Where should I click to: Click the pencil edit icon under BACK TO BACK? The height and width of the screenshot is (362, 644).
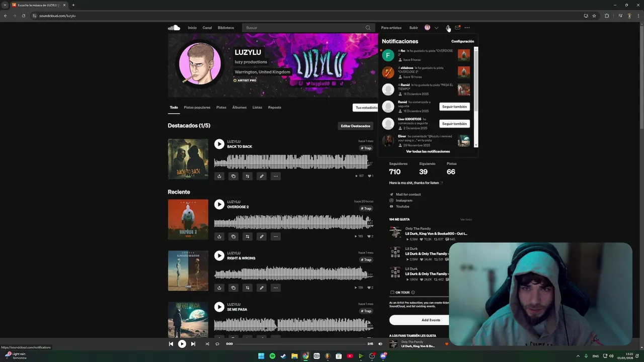tap(262, 176)
